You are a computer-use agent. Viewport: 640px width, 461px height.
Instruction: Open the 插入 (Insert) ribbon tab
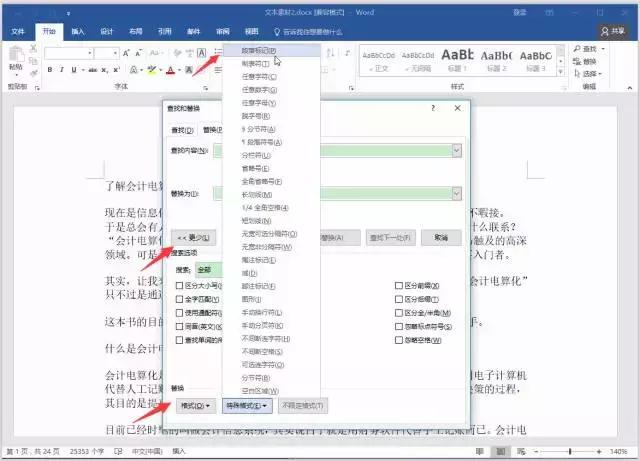pos(78,31)
